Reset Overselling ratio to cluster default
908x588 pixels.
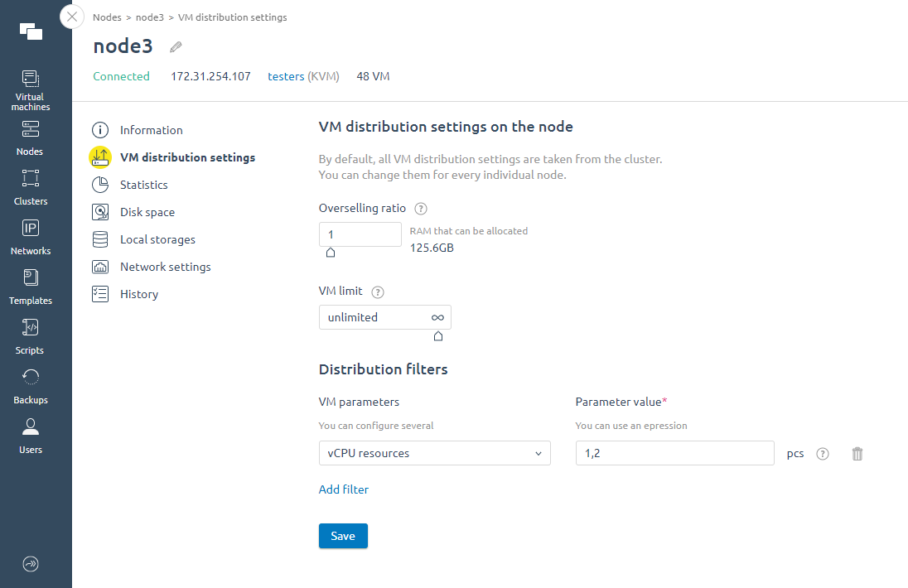tap(330, 252)
